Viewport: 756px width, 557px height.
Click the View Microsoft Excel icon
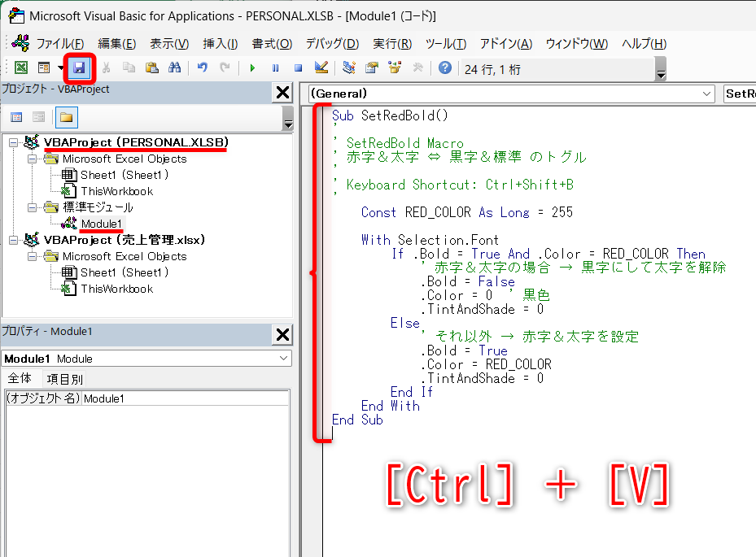point(20,67)
